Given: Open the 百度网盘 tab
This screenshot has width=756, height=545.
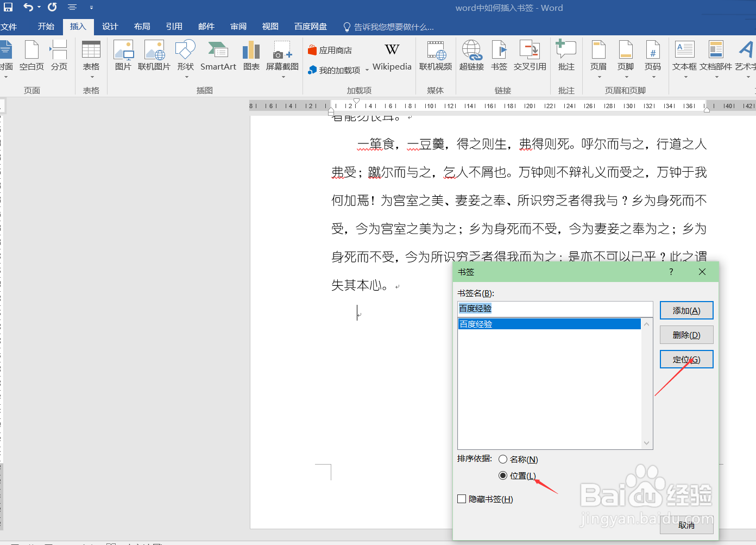Looking at the screenshot, I should click(x=310, y=26).
